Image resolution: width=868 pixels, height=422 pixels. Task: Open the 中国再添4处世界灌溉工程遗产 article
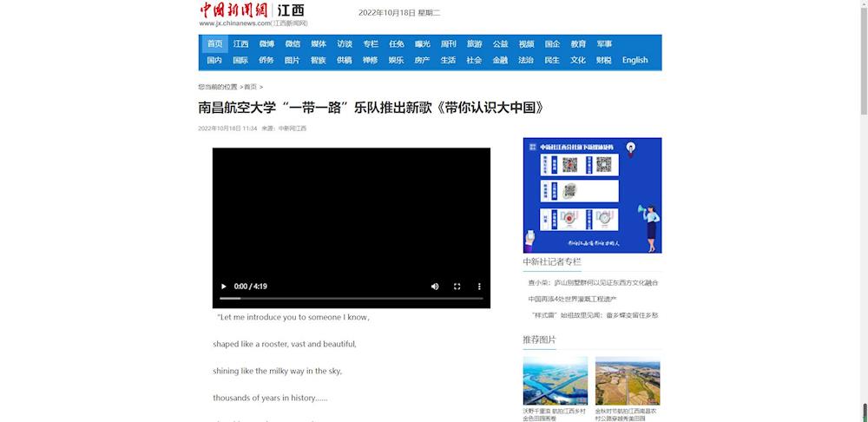pos(572,299)
